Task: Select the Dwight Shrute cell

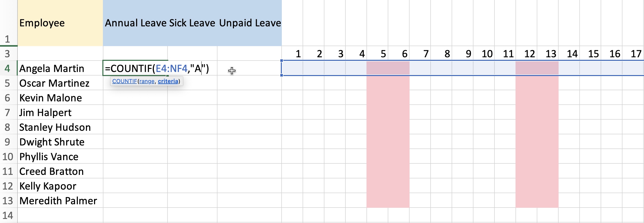Action: tap(60, 142)
